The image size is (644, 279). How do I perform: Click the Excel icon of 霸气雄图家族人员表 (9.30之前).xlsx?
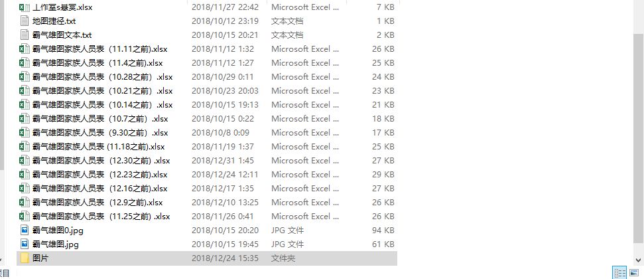point(25,132)
